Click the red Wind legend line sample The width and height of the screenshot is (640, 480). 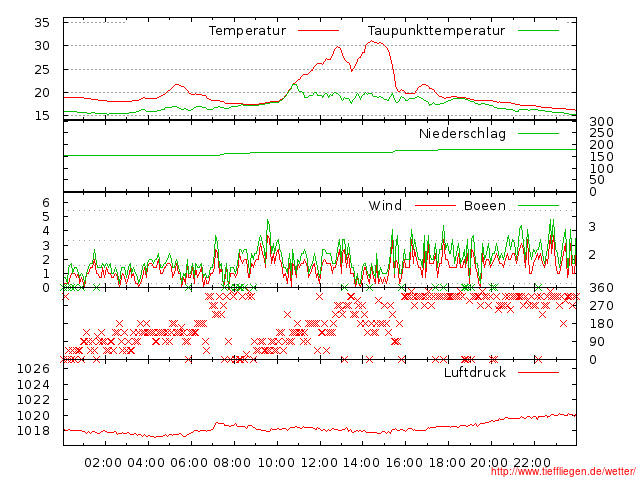pos(435,206)
